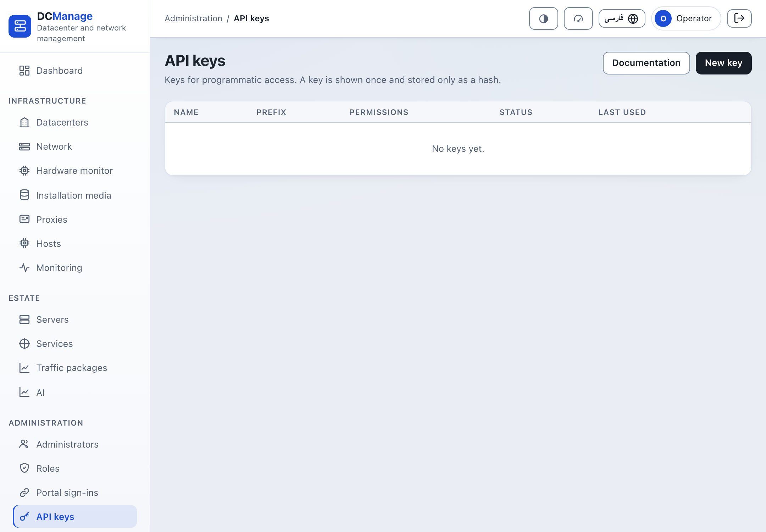766x532 pixels.
Task: Click the Services globe icon
Action: [x=24, y=344]
